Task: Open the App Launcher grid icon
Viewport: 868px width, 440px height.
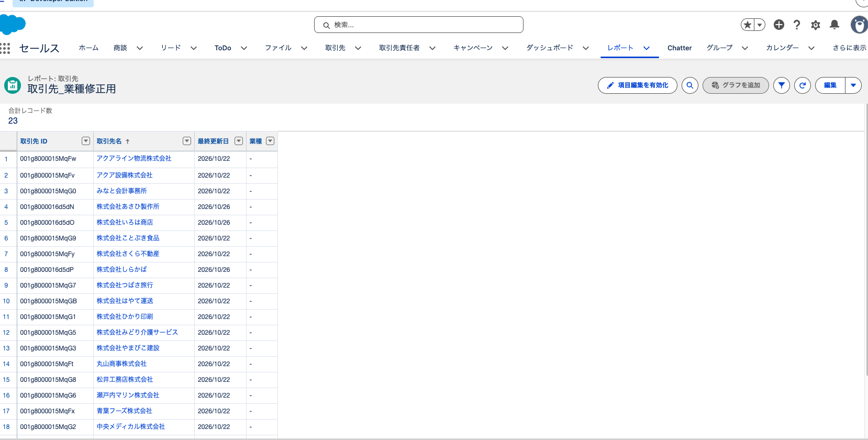Action: click(5, 48)
